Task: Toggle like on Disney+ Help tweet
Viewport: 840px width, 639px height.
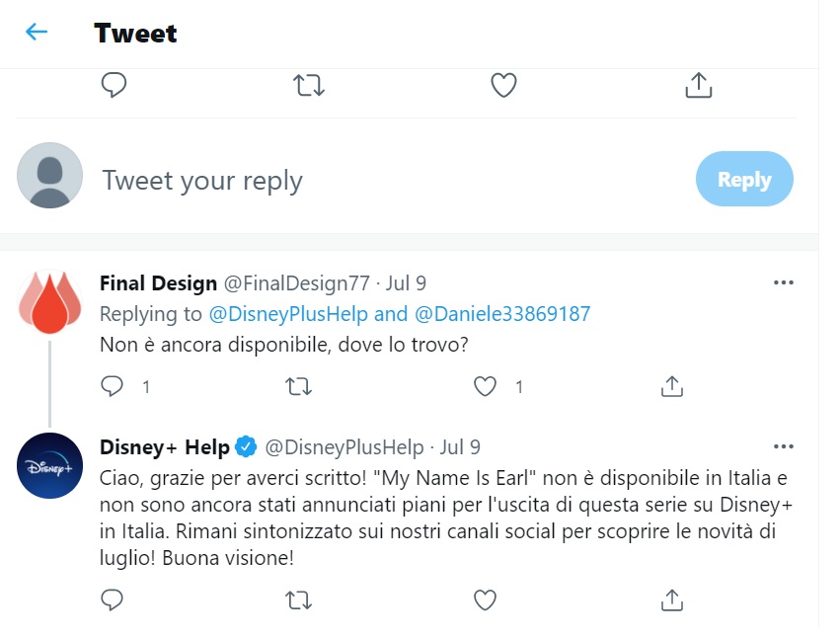Action: [485, 599]
